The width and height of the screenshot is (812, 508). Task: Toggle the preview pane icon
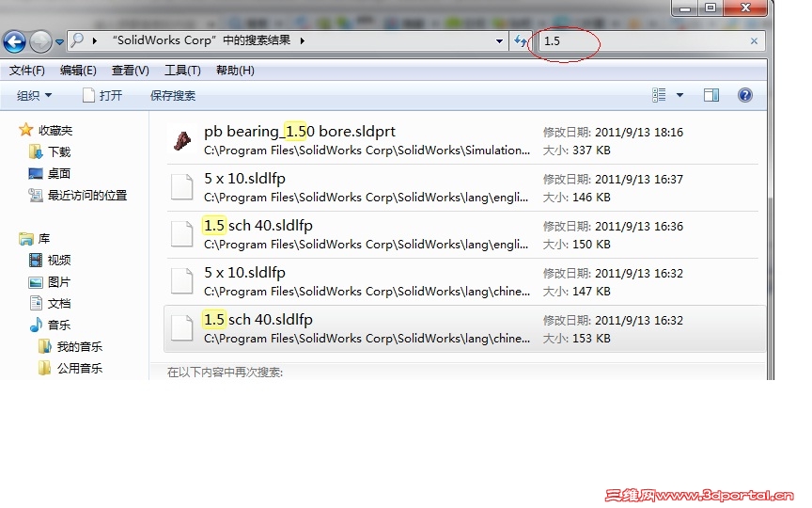click(711, 95)
